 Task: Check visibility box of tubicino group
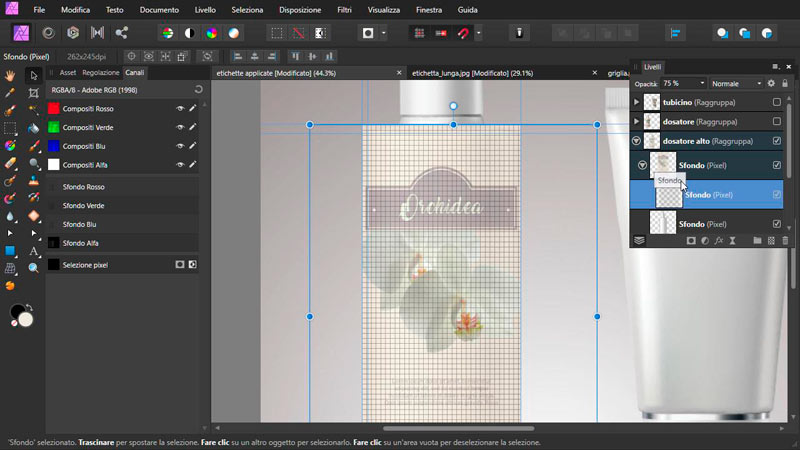pyautogui.click(x=777, y=102)
